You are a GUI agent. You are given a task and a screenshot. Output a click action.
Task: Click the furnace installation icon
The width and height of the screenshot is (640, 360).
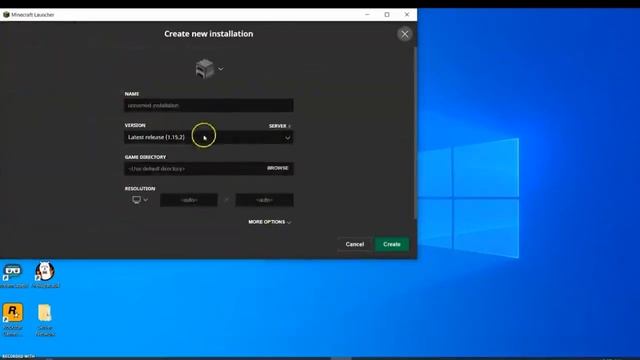tap(204, 69)
